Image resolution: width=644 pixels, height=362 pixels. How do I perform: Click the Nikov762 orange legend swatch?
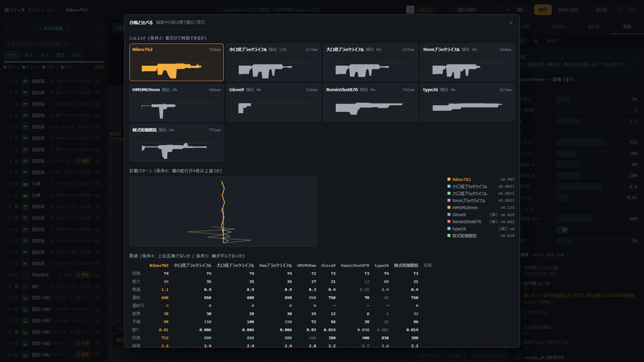449,179
